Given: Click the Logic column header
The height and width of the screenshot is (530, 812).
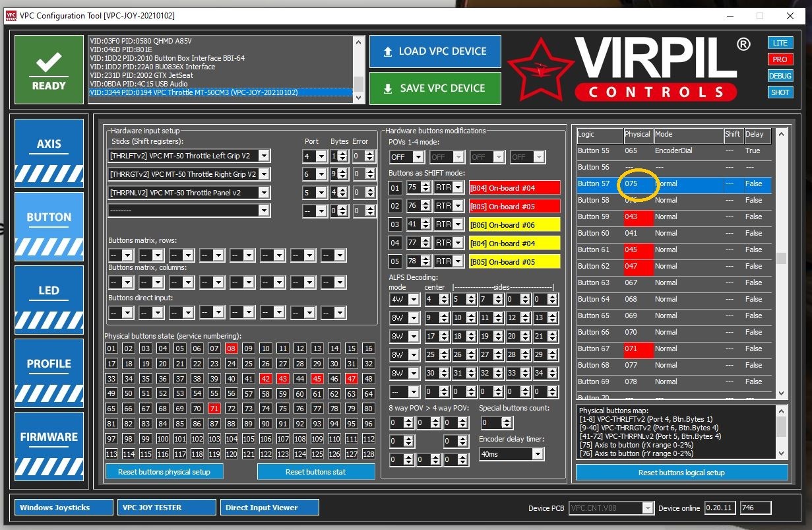Looking at the screenshot, I should 600,135.
